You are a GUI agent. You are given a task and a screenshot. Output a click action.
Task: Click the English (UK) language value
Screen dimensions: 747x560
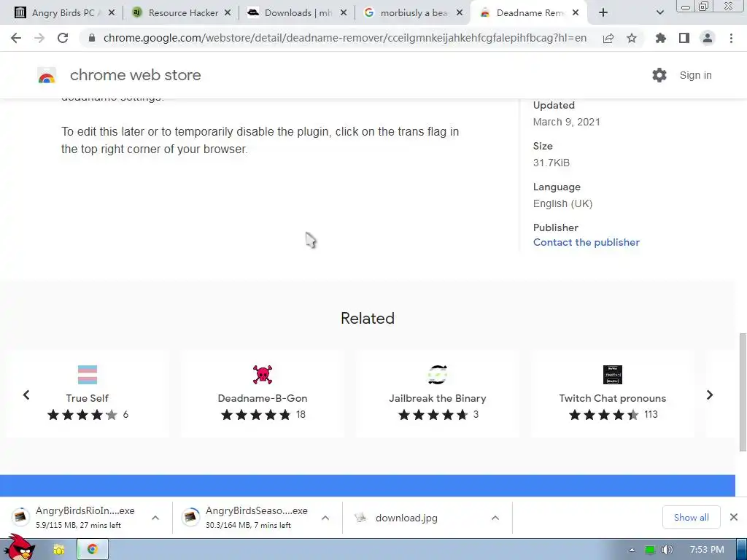click(x=562, y=204)
